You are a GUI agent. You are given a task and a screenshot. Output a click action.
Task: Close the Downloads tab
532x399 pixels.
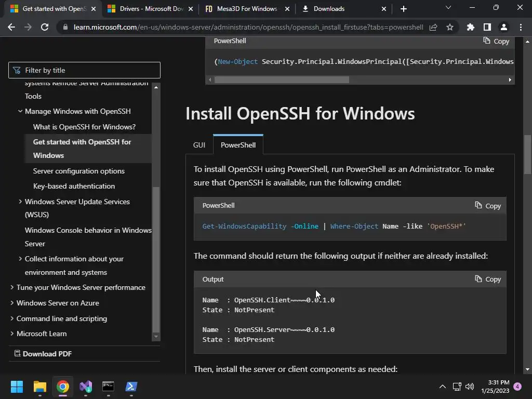[384, 9]
